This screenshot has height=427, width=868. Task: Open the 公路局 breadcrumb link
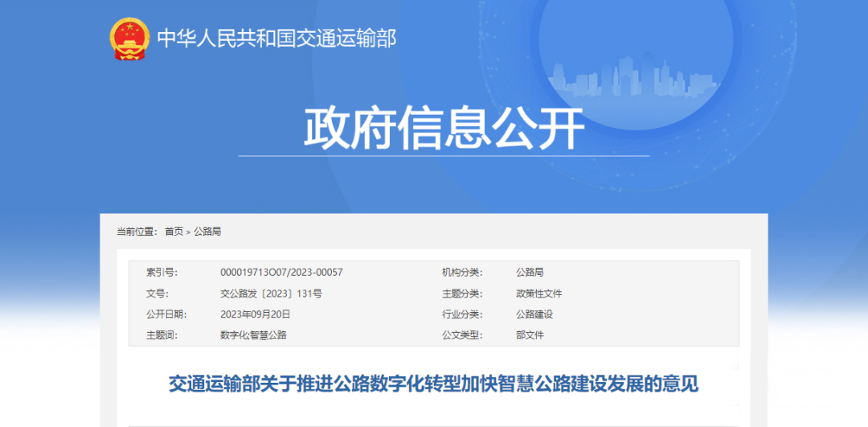coord(207,232)
